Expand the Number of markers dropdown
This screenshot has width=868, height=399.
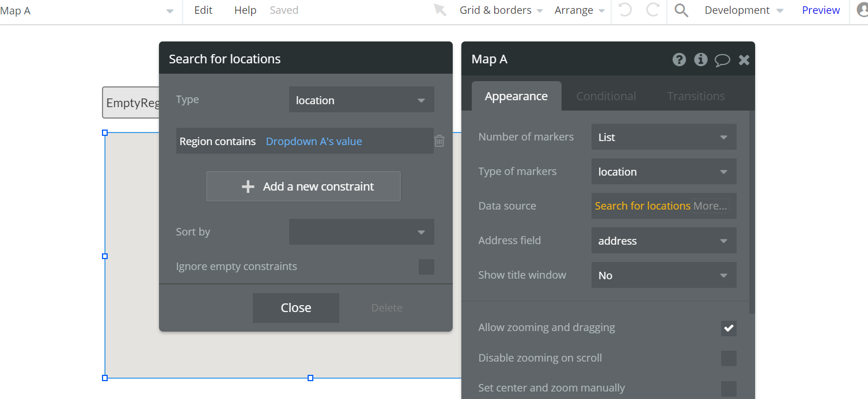[664, 137]
